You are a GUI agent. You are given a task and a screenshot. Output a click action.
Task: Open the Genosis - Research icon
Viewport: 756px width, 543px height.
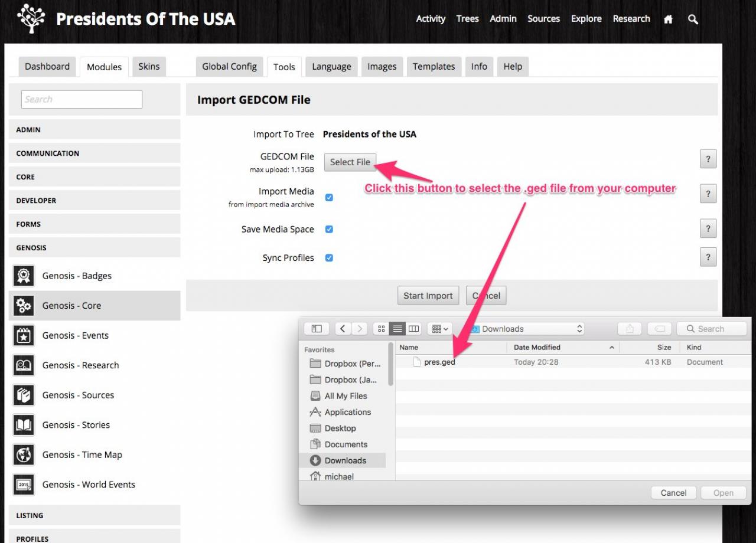coord(24,365)
